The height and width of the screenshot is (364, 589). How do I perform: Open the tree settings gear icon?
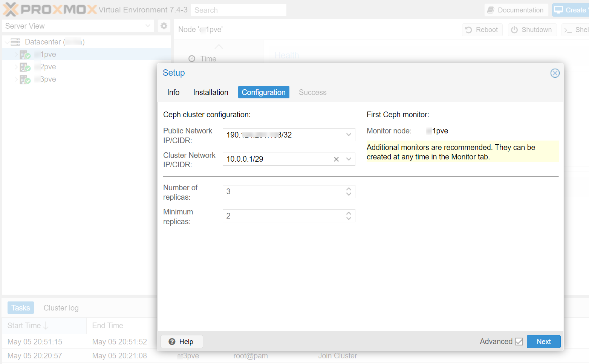tap(164, 26)
